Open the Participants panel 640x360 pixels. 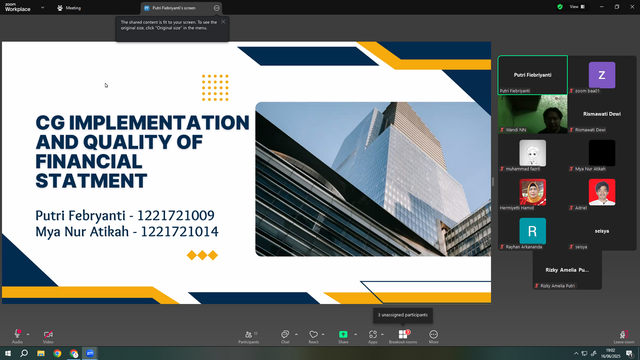coord(249,336)
